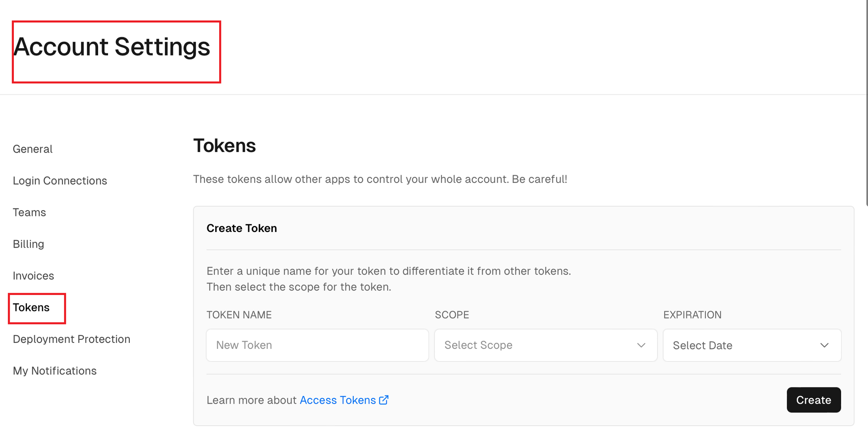Select the Tokens page heading
Viewport: 868px width, 441px height.
pyautogui.click(x=225, y=146)
